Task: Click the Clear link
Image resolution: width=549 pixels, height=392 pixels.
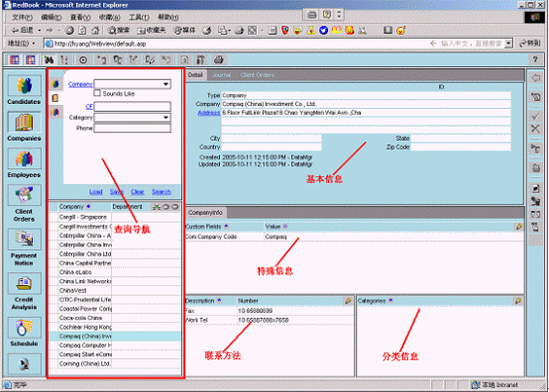Action: pos(138,192)
